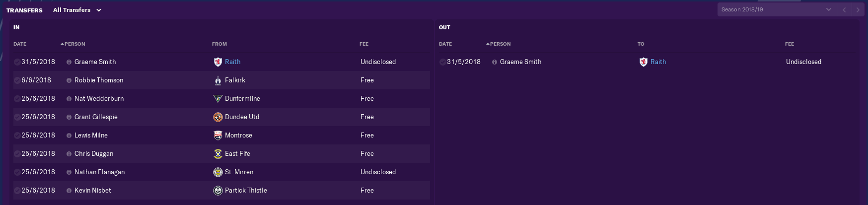
Task: Click the Raith club badge in IN list
Action: coord(217,62)
